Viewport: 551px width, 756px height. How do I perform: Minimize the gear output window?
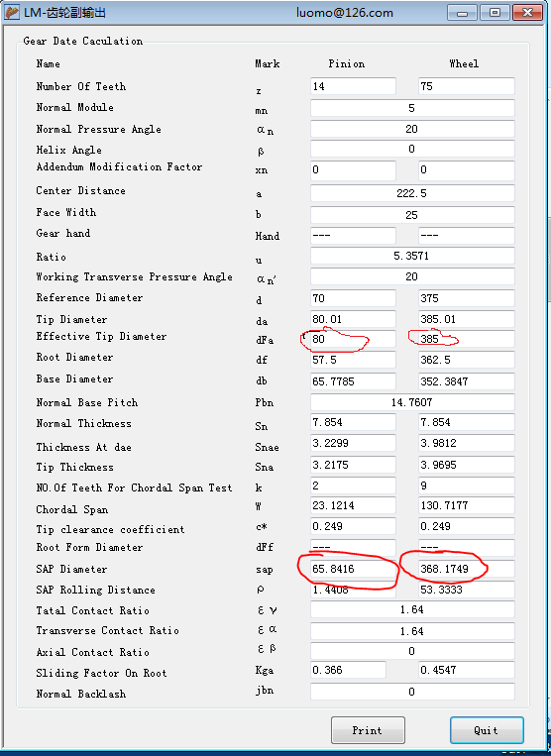pos(463,13)
